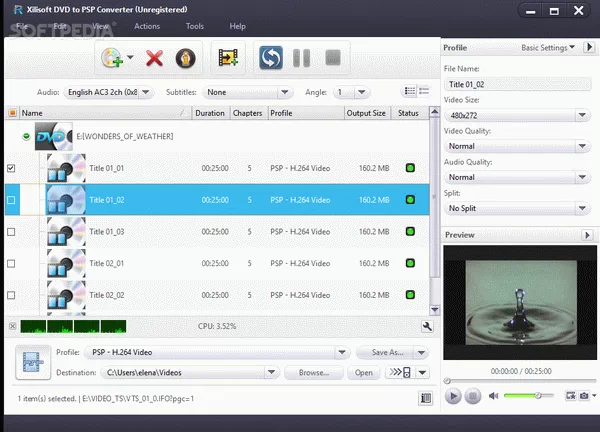Expand the Video Size 480x272 dropdown
The image size is (600, 432).
click(515, 115)
